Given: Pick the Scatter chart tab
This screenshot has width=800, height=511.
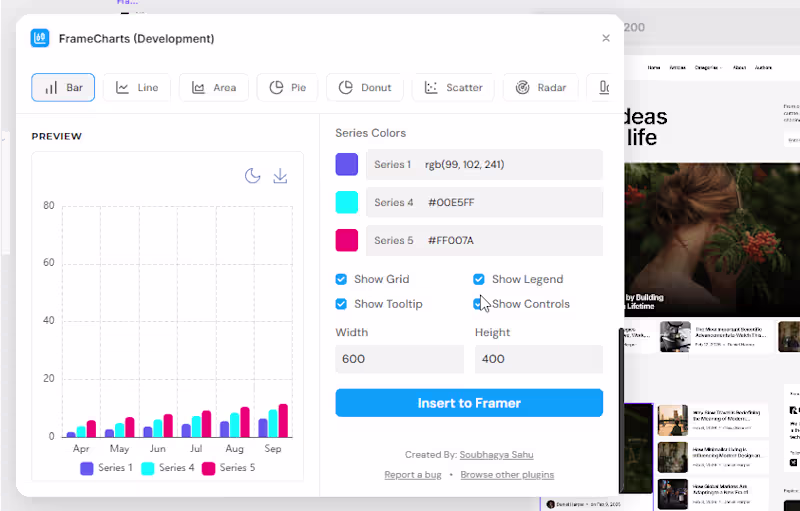Looking at the screenshot, I should click(453, 87).
